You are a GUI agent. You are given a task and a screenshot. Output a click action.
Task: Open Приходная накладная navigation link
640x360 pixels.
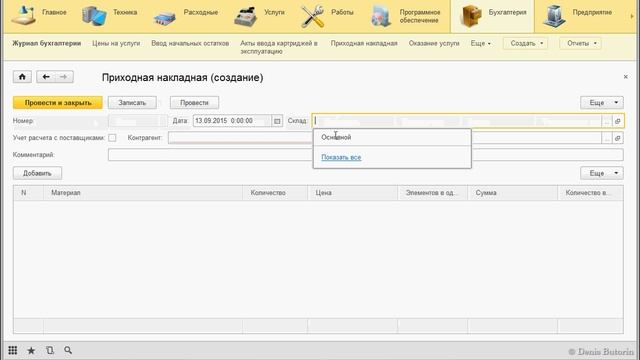pos(364,43)
